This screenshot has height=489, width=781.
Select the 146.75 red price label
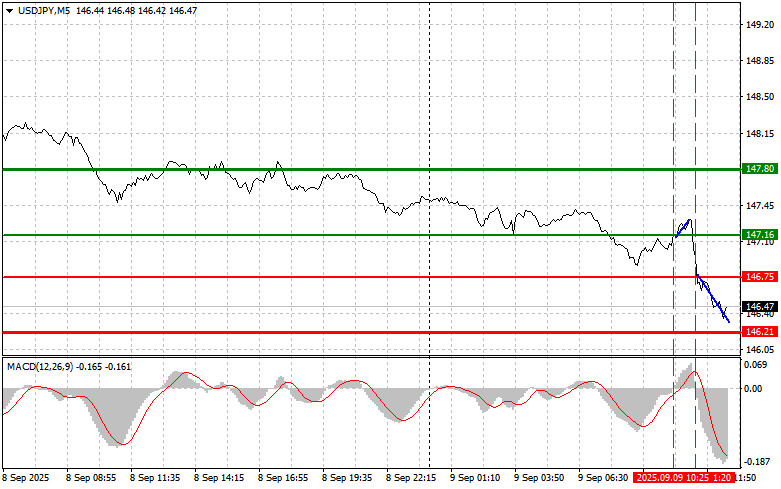(x=759, y=276)
